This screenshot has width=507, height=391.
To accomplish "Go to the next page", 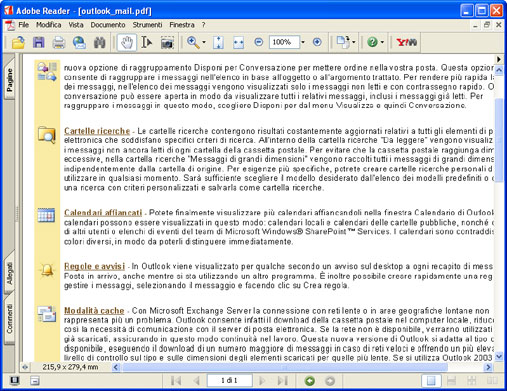I will point(262,380).
